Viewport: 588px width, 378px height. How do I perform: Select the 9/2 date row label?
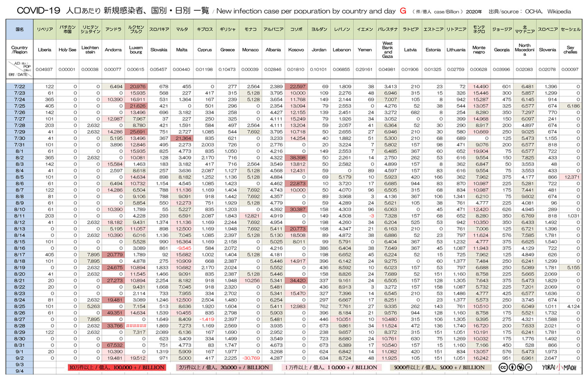[x=20, y=357]
